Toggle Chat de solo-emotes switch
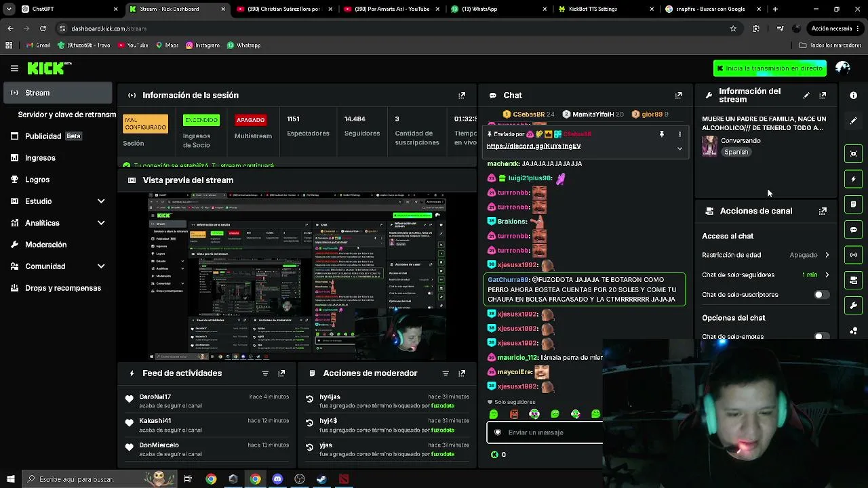This screenshot has width=868, height=488. coord(821,336)
